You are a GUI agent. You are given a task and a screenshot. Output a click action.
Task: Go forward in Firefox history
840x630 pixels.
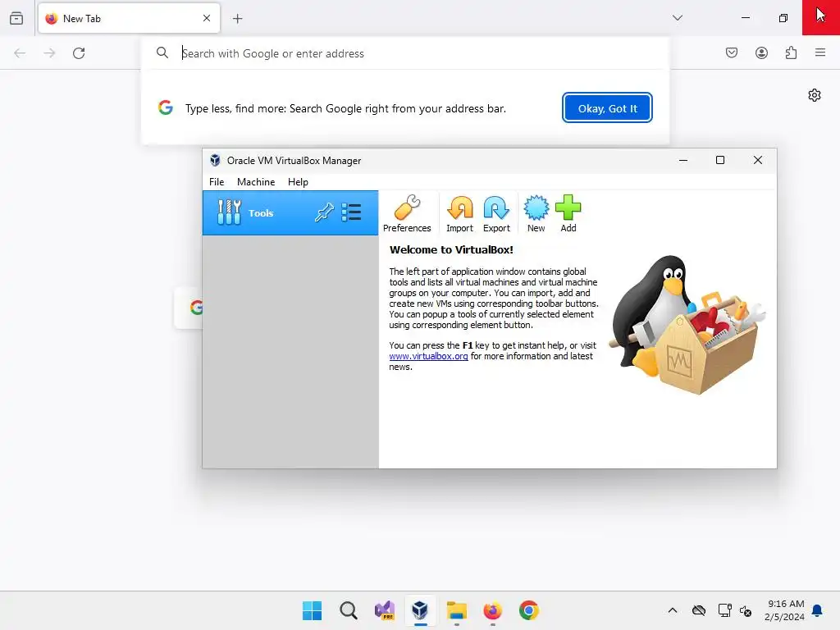[49, 53]
